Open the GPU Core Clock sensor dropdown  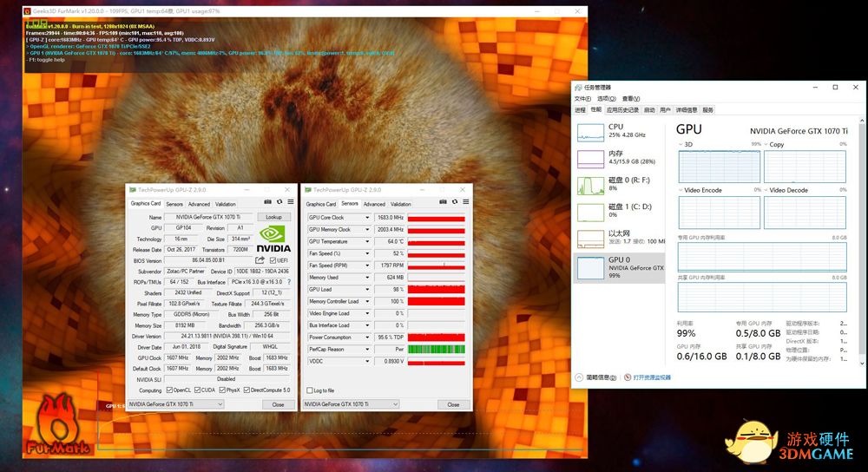coord(367,218)
